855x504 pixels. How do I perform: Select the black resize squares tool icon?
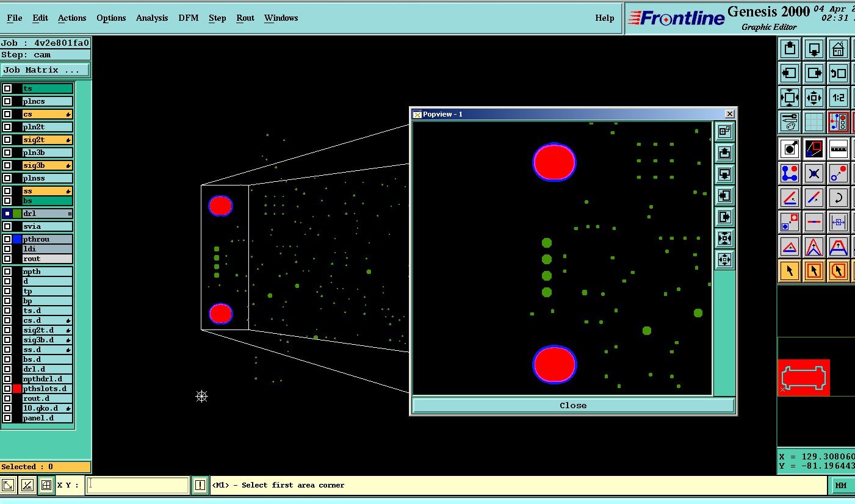click(814, 149)
